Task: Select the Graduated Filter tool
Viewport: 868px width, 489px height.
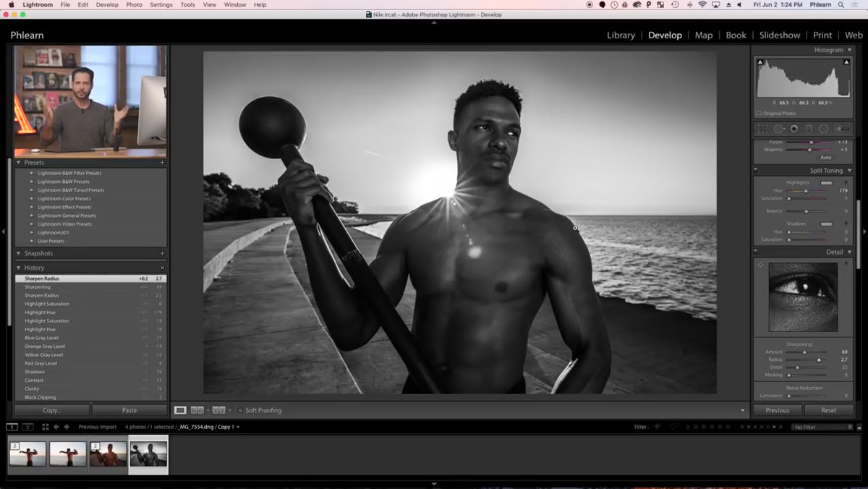Action: [x=809, y=129]
